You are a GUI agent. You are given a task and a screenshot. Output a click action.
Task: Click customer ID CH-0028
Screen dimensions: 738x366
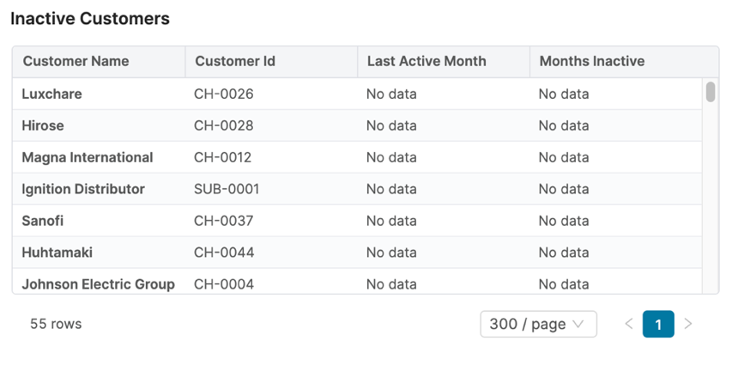pos(224,126)
